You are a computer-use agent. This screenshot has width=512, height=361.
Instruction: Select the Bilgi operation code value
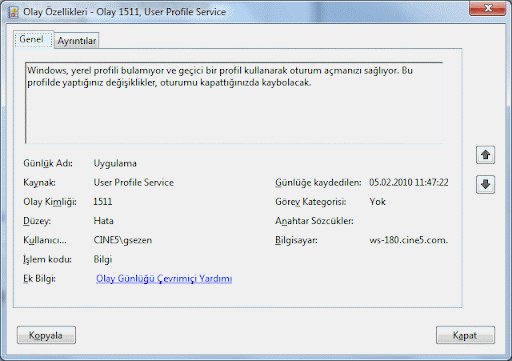(x=103, y=259)
